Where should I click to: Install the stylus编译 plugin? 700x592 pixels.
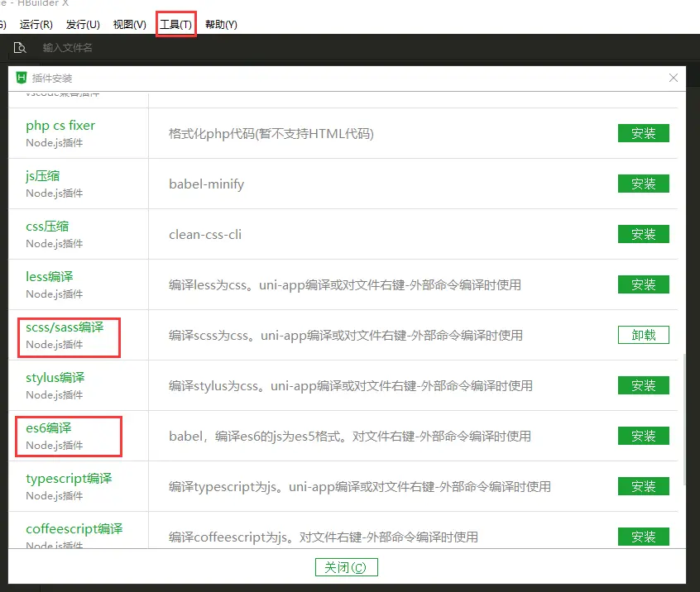pyautogui.click(x=643, y=385)
